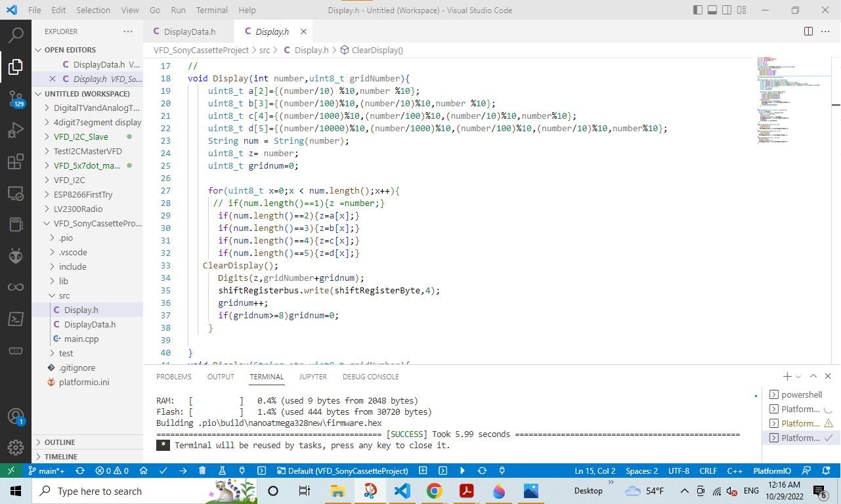Open the notifications bell in status bar

click(x=827, y=471)
